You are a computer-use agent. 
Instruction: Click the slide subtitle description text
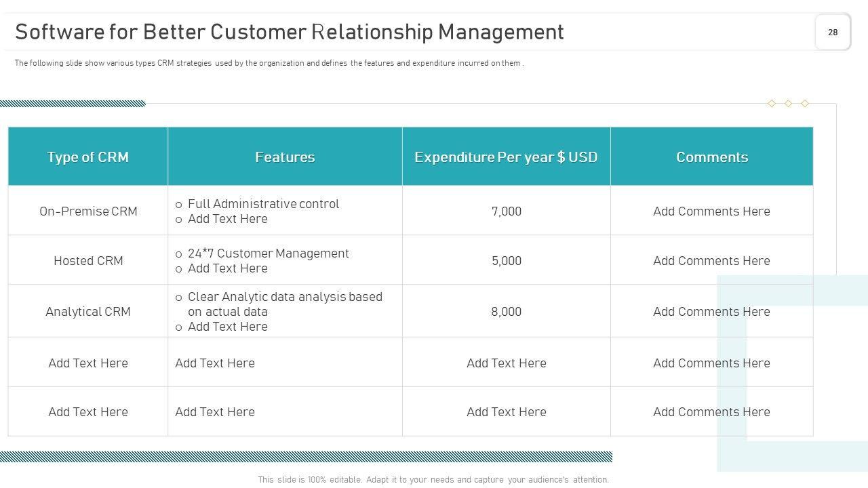(269, 63)
